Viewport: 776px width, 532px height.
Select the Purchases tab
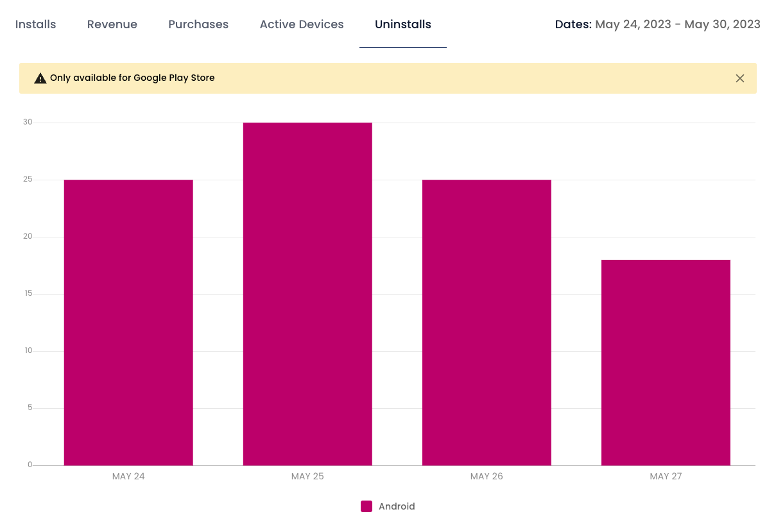click(198, 24)
